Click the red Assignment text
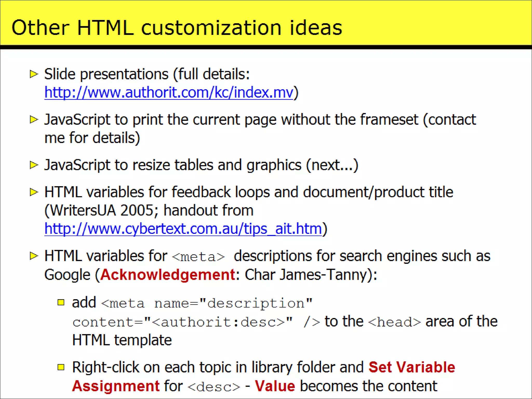Screen dimensions: 532x399 (x=116, y=386)
